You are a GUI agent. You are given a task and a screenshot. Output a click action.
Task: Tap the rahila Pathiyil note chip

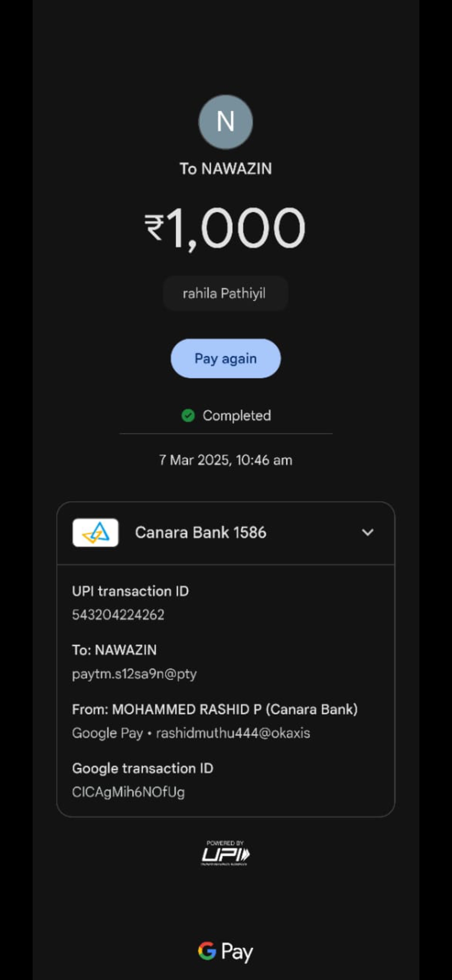coord(225,293)
